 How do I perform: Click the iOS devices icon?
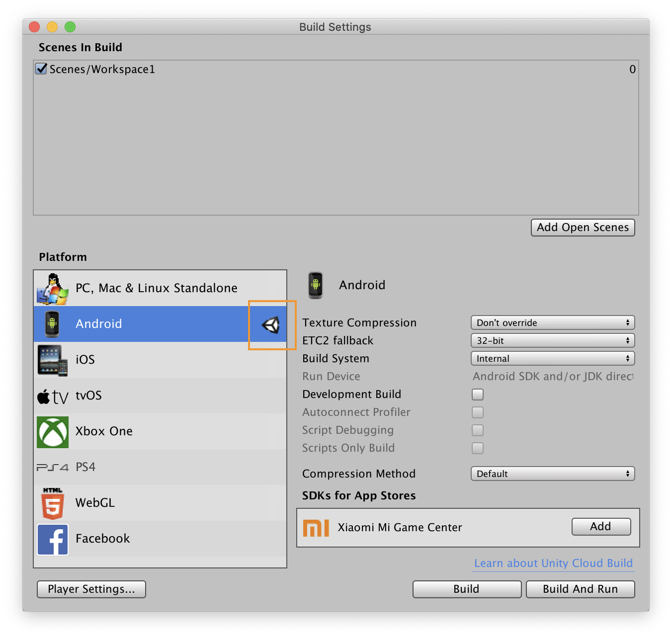coord(52,360)
